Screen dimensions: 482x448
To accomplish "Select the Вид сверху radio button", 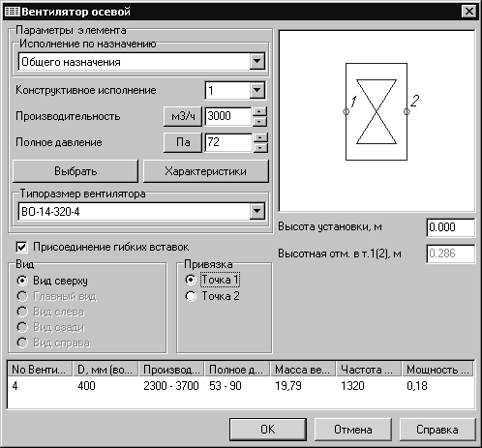I will 22,281.
